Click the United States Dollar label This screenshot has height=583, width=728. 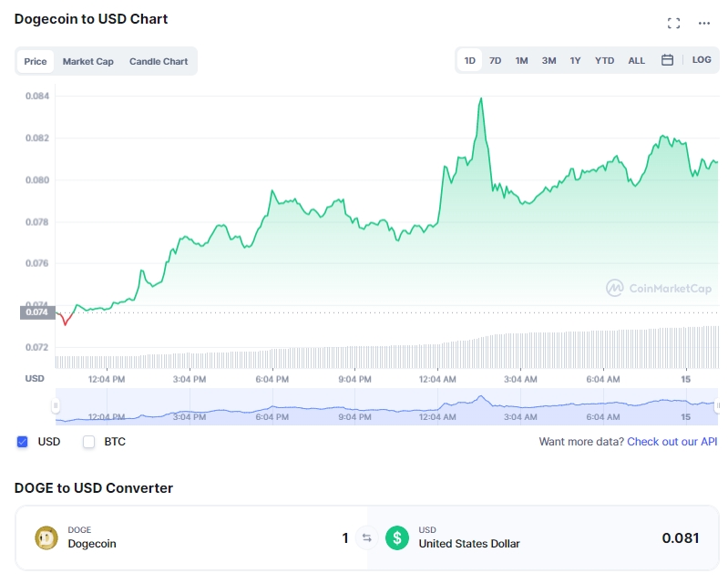[469, 544]
